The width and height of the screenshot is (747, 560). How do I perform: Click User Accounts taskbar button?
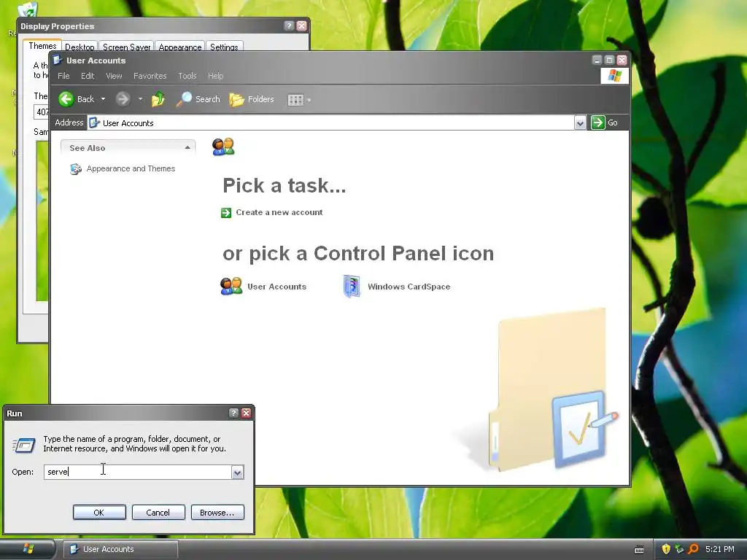coord(120,549)
